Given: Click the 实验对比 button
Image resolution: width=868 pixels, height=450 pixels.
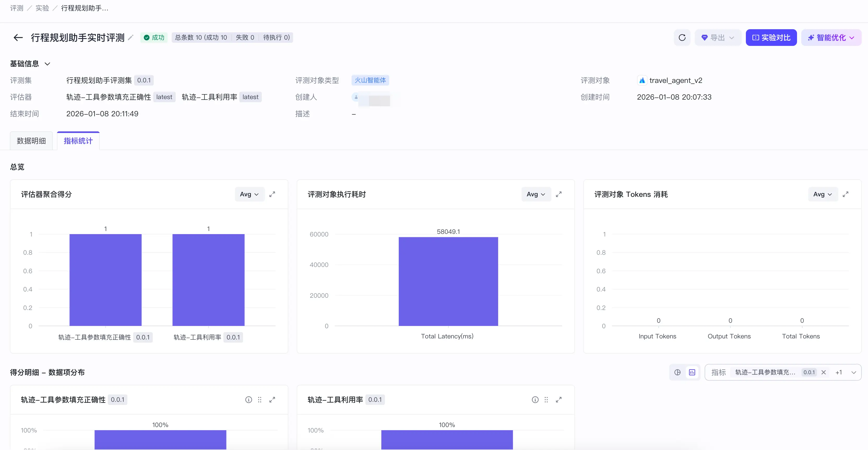Looking at the screenshot, I should 771,37.
